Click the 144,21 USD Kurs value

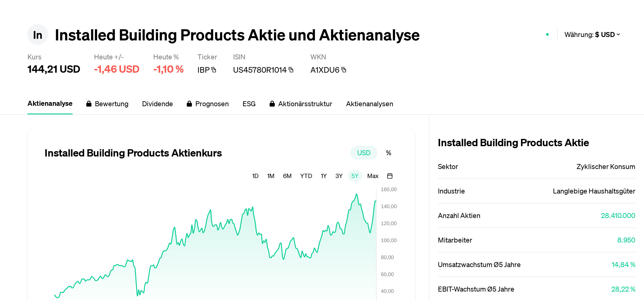coord(53,69)
